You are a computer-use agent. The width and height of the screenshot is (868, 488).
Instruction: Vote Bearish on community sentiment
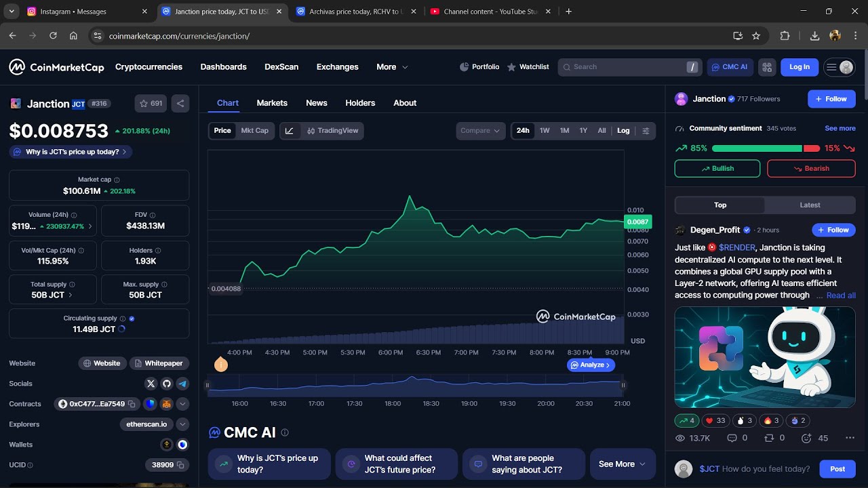811,169
